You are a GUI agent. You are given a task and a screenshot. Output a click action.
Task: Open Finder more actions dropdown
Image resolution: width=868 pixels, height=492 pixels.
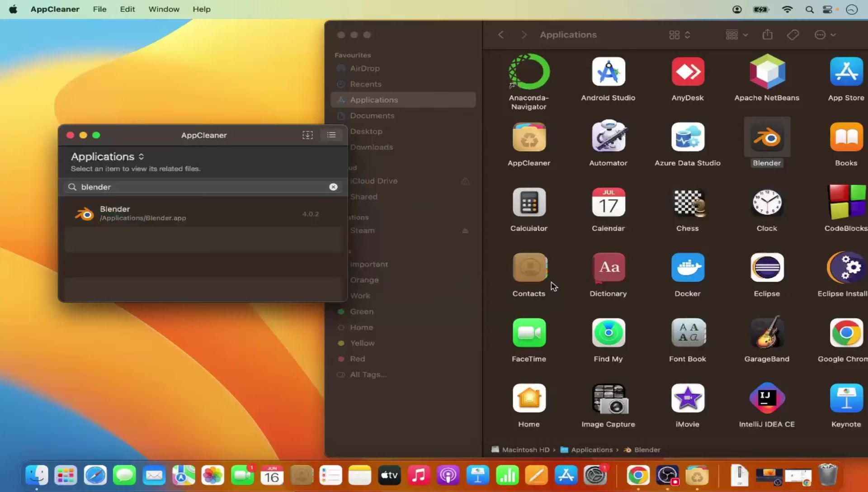[x=825, y=35]
